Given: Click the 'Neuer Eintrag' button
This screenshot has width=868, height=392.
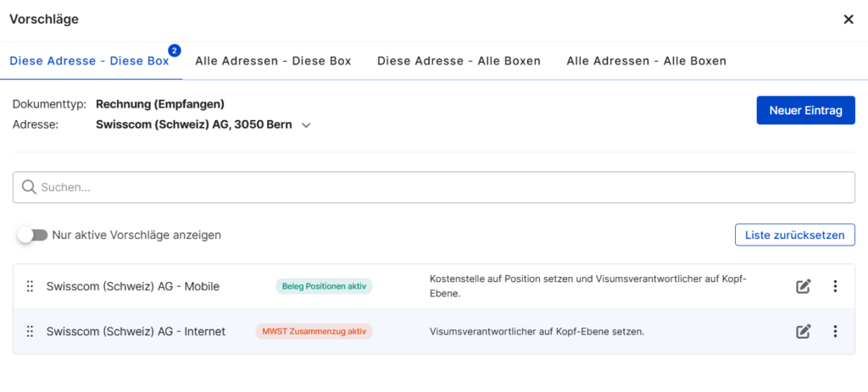Looking at the screenshot, I should 805,110.
